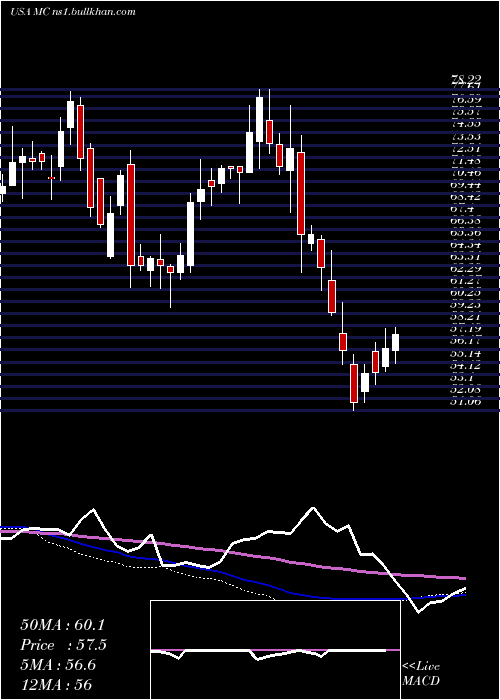Click the 73.53 price axis label

point(466,136)
